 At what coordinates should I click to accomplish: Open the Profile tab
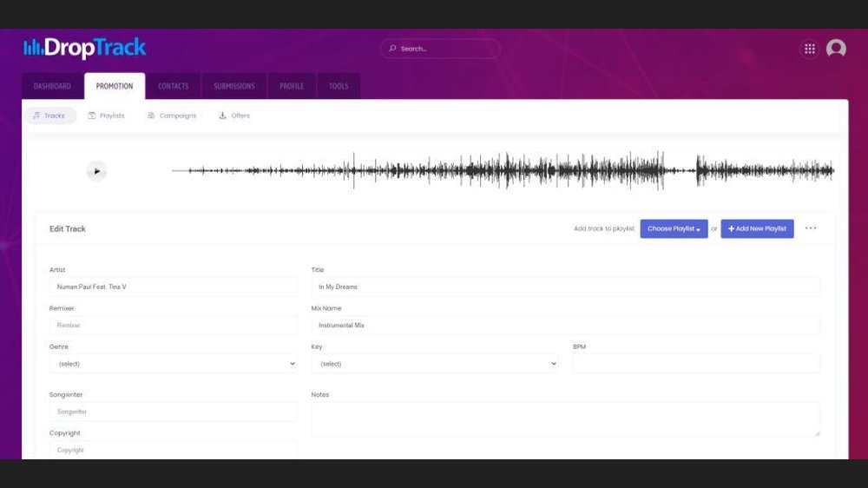(x=292, y=87)
